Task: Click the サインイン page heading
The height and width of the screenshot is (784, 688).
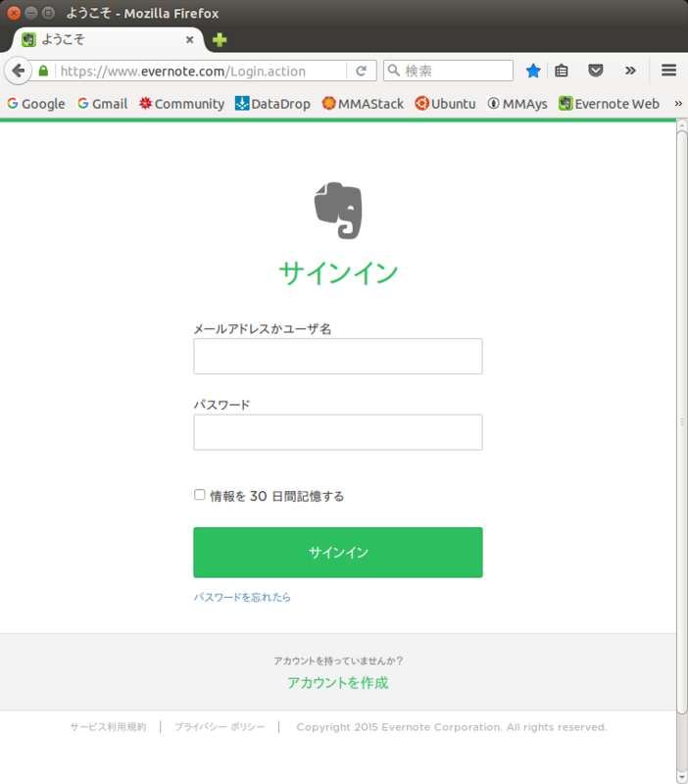Action: (x=338, y=273)
